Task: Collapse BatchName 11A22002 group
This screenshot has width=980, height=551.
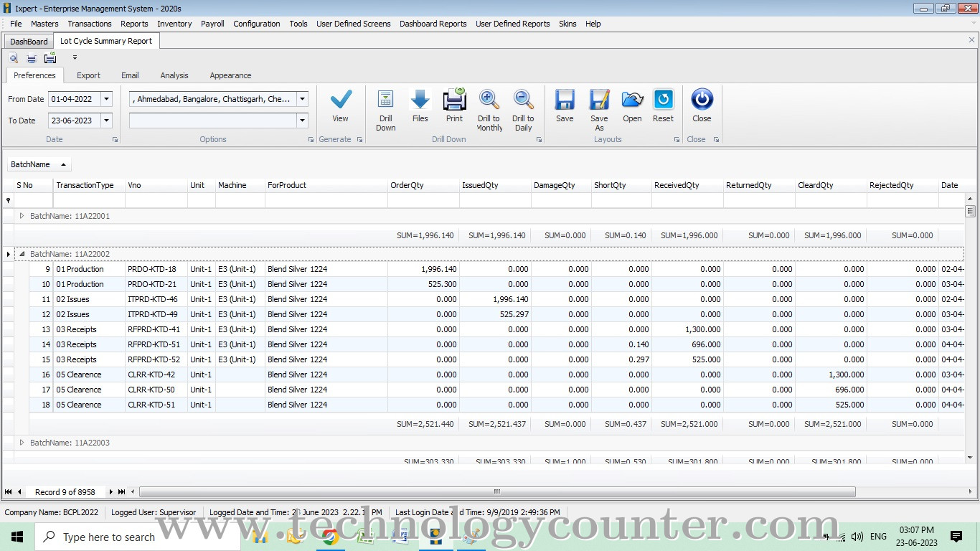Action: click(x=22, y=254)
